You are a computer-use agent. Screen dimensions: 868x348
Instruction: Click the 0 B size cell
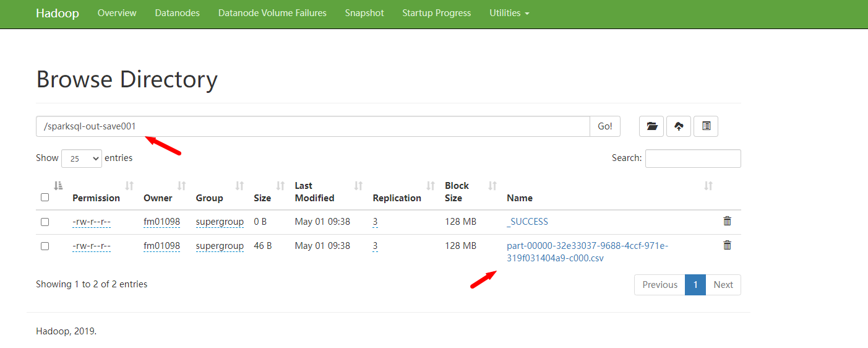pos(260,222)
